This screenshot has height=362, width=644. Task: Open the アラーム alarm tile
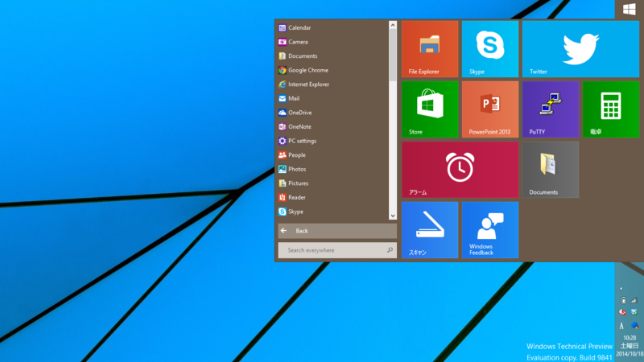tap(460, 170)
